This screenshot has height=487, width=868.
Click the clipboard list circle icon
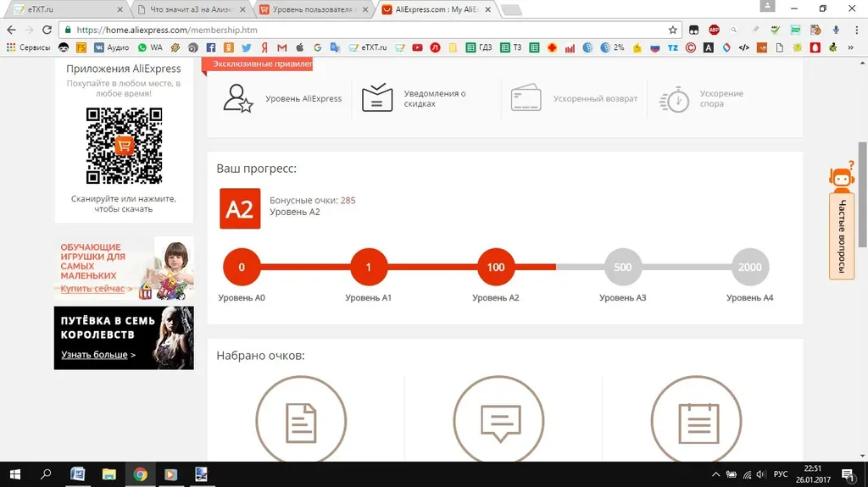[697, 419]
